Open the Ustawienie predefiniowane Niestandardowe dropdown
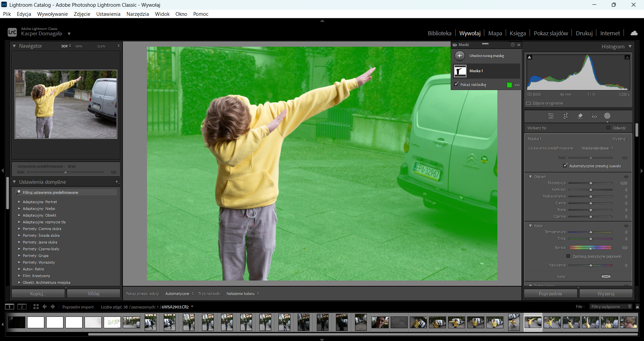This screenshot has height=341, width=644. pos(597,148)
